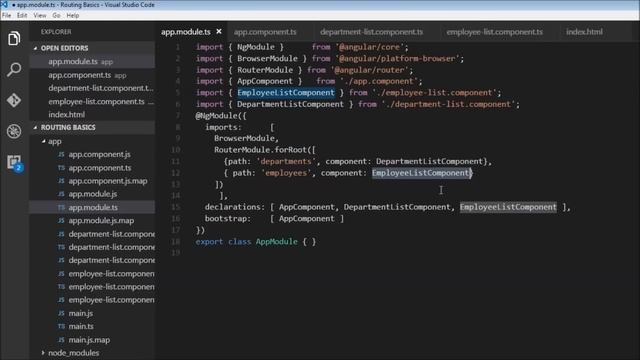The height and width of the screenshot is (360, 640).
Task: Open employee-list.component.ts in Open Editors
Action: click(93, 102)
